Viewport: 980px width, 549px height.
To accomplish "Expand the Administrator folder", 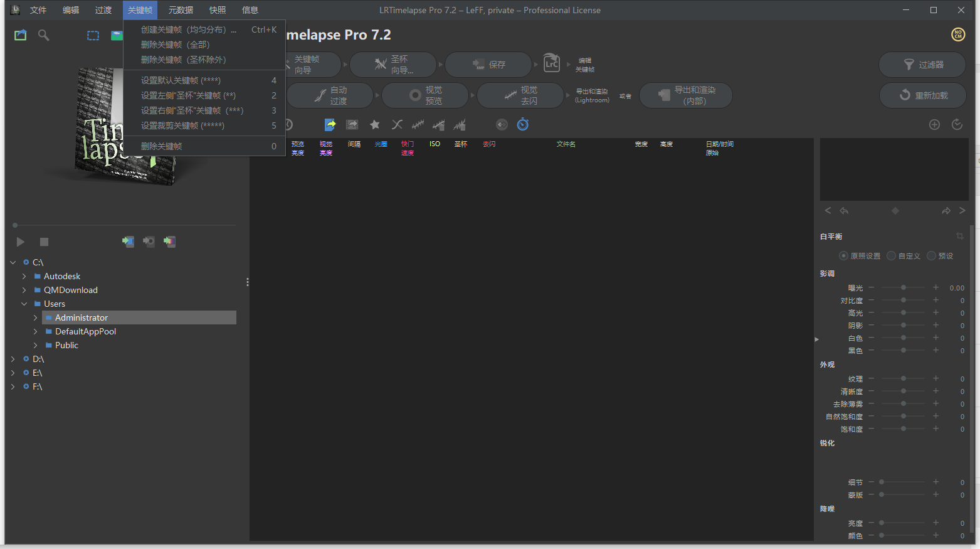I will coord(35,317).
